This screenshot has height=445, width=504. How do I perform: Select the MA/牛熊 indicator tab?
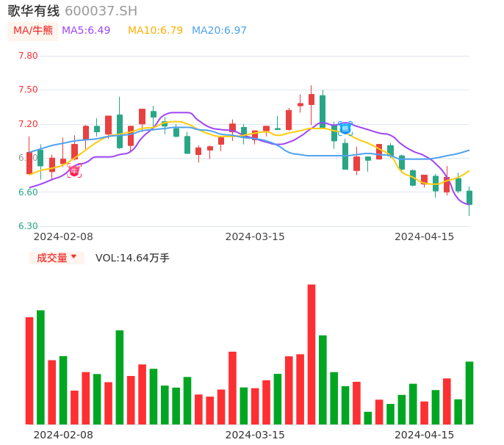click(33, 31)
